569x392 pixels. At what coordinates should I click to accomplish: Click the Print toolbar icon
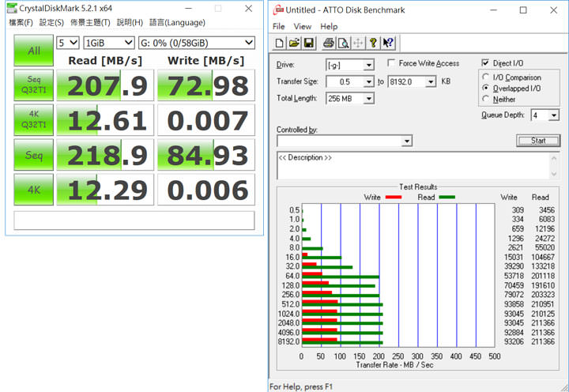(329, 43)
